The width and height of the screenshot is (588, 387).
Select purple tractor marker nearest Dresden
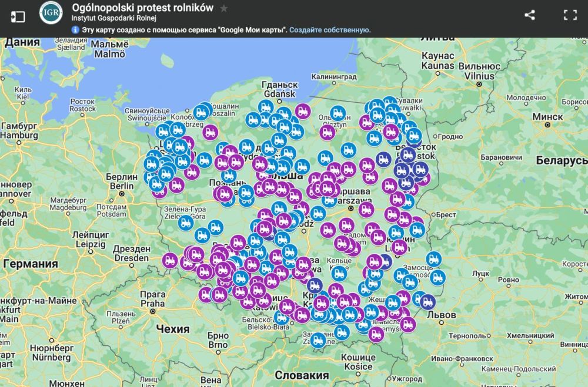coord(171,260)
